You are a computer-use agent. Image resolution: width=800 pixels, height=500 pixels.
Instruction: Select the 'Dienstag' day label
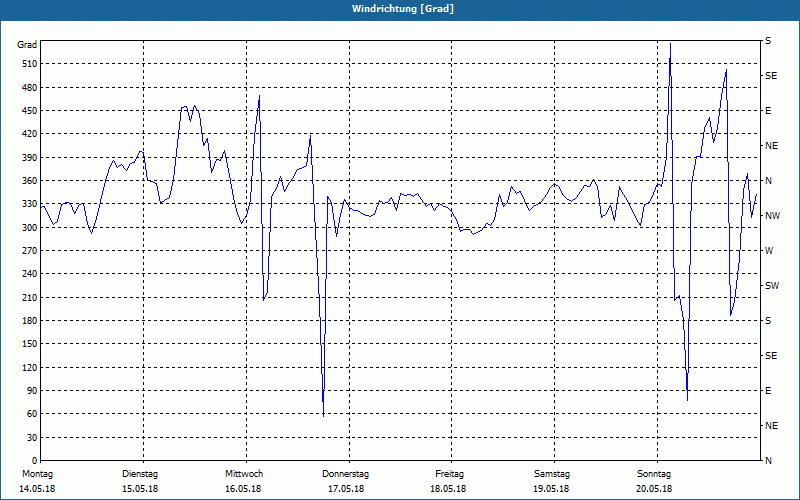pos(140,474)
